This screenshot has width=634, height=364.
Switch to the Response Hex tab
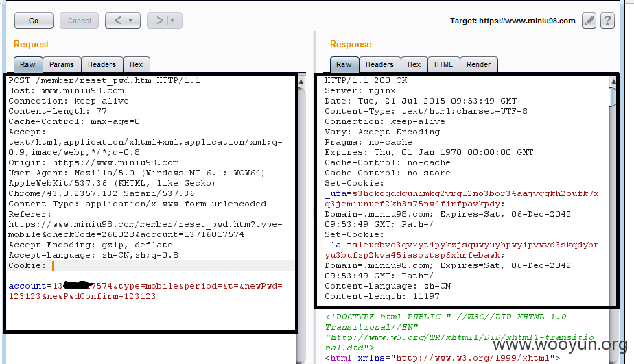point(414,64)
